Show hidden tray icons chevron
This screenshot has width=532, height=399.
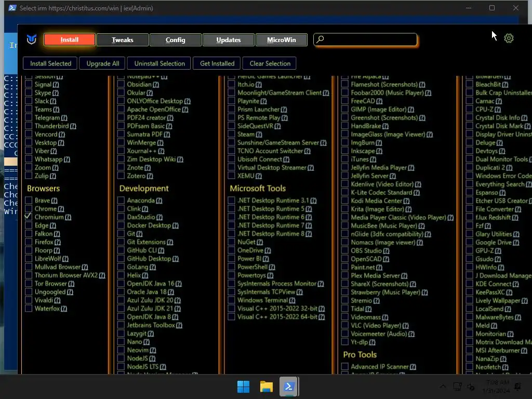tap(443, 386)
